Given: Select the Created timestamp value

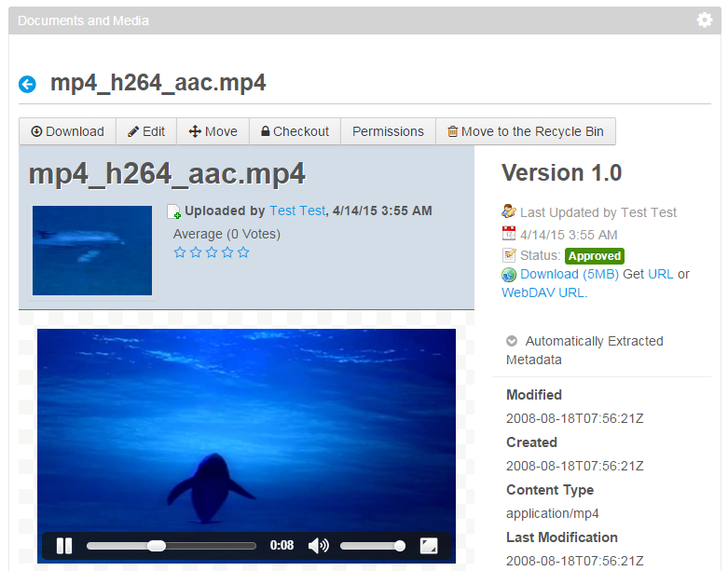Looking at the screenshot, I should (575, 466).
